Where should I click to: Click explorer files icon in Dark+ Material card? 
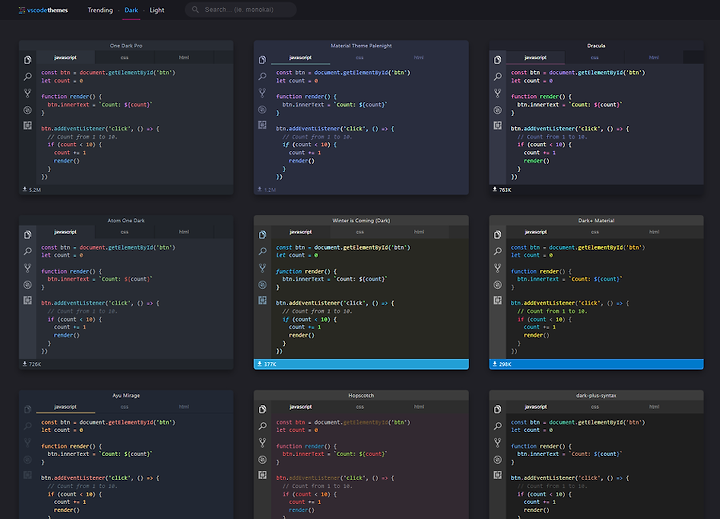point(498,235)
